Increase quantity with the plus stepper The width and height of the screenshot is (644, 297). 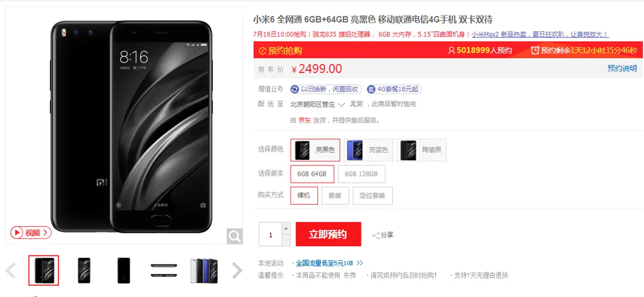tap(286, 229)
